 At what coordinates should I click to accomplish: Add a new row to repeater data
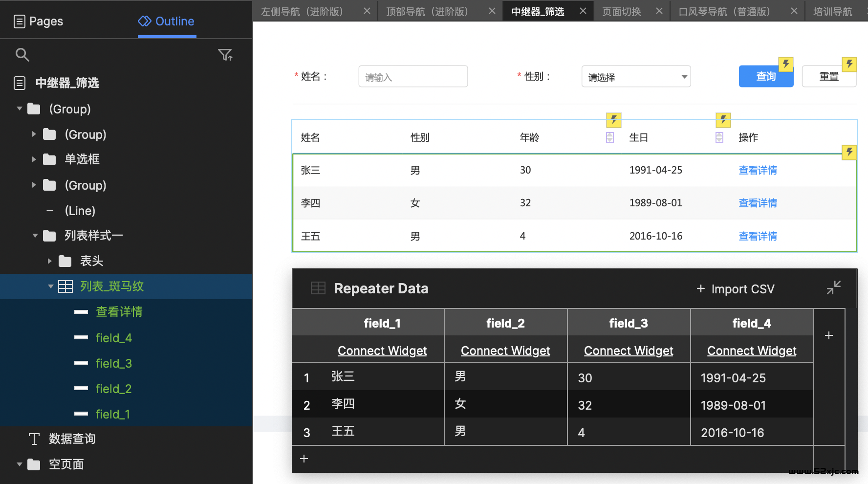pos(304,459)
